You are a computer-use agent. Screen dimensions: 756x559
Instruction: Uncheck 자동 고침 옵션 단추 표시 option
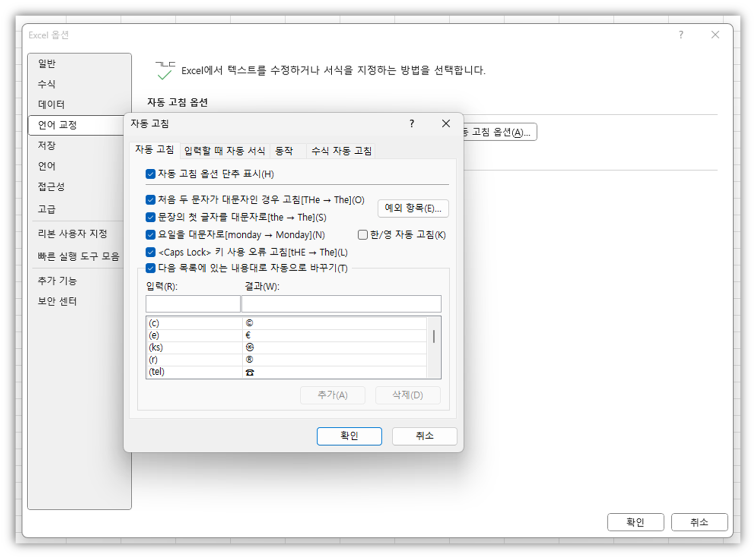[x=151, y=174]
